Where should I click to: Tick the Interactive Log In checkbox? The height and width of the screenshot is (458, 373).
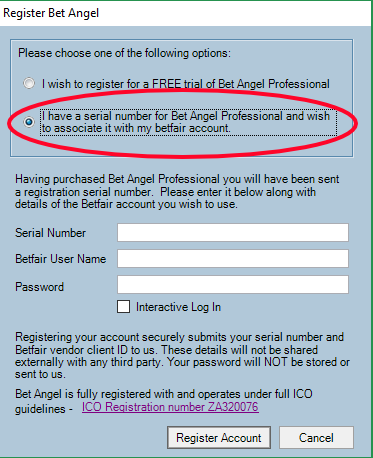123,307
